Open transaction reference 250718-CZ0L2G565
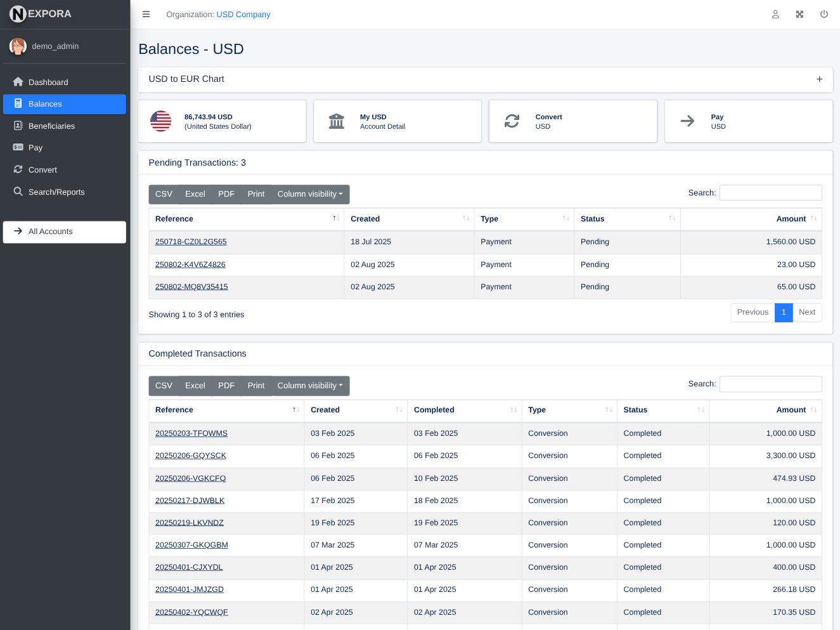The height and width of the screenshot is (630, 840). click(191, 242)
